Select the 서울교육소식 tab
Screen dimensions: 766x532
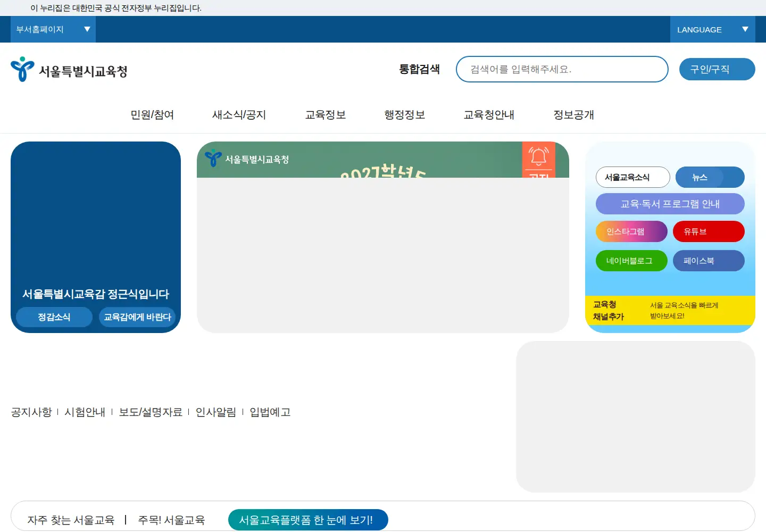point(633,177)
